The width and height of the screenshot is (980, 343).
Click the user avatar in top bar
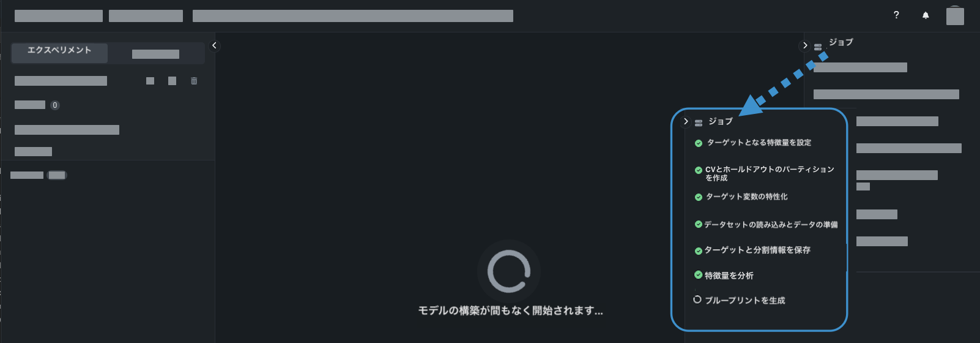[955, 16]
